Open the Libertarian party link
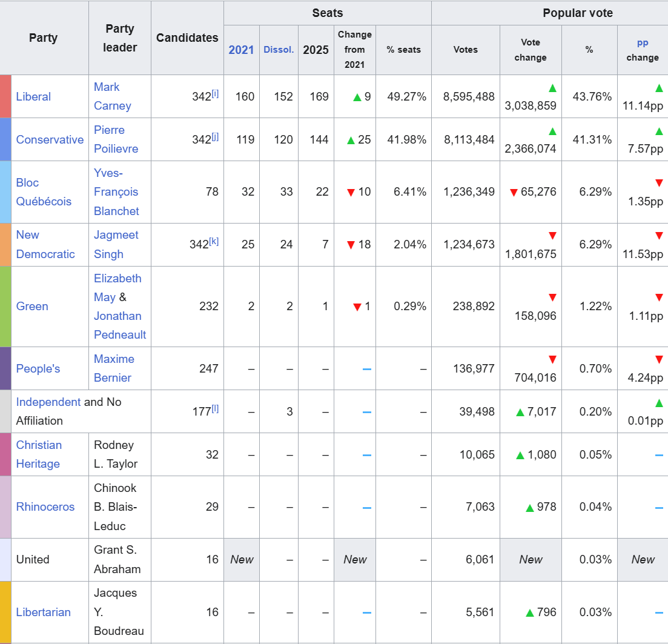This screenshot has height=644, width=668. pyautogui.click(x=43, y=612)
